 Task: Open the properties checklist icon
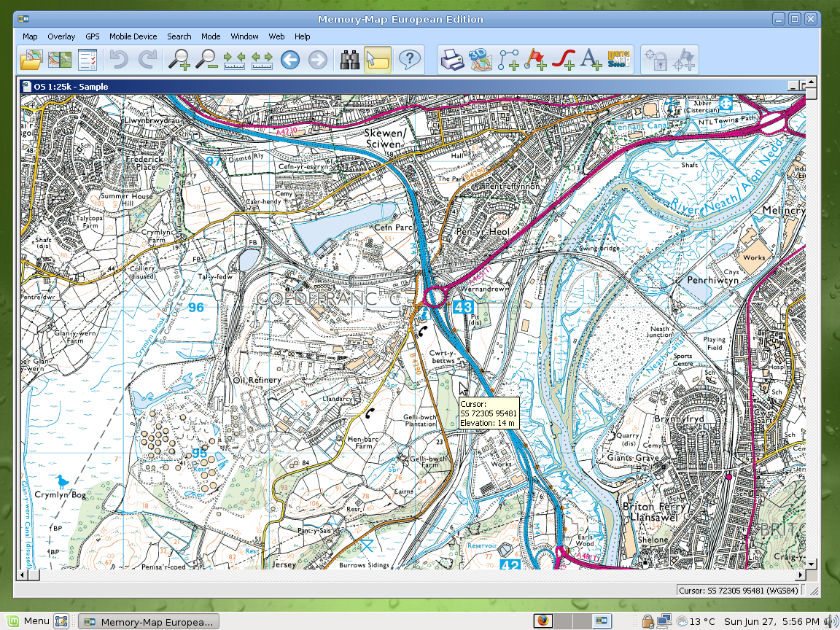tap(87, 60)
